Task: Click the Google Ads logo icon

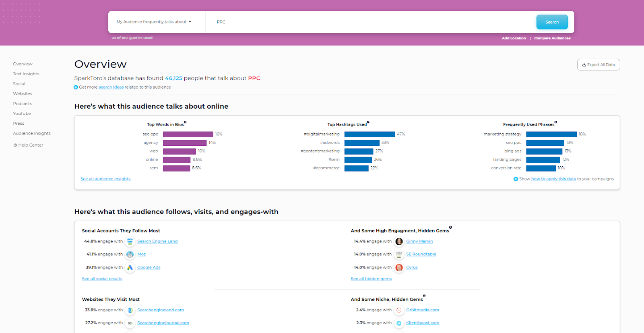Action: 130,267
